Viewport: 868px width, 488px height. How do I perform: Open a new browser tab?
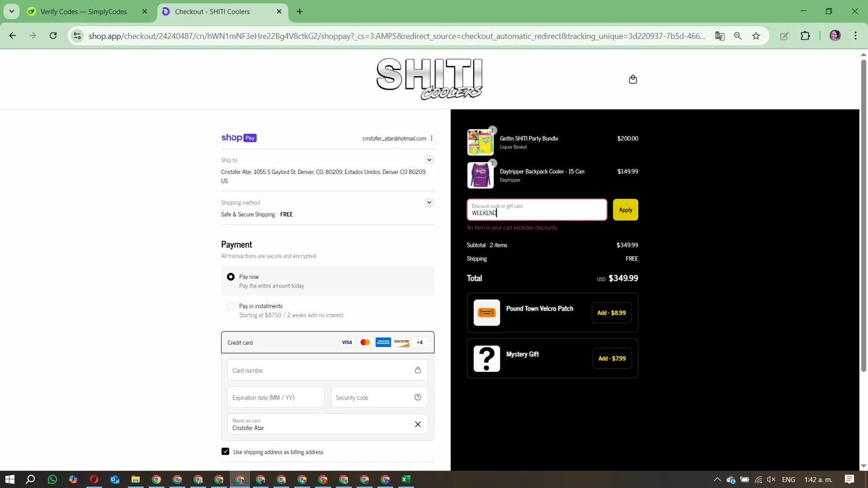click(x=300, y=12)
